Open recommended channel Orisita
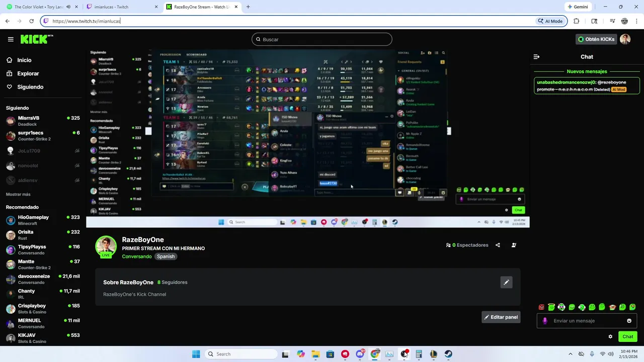The image size is (644, 362). click(x=43, y=235)
